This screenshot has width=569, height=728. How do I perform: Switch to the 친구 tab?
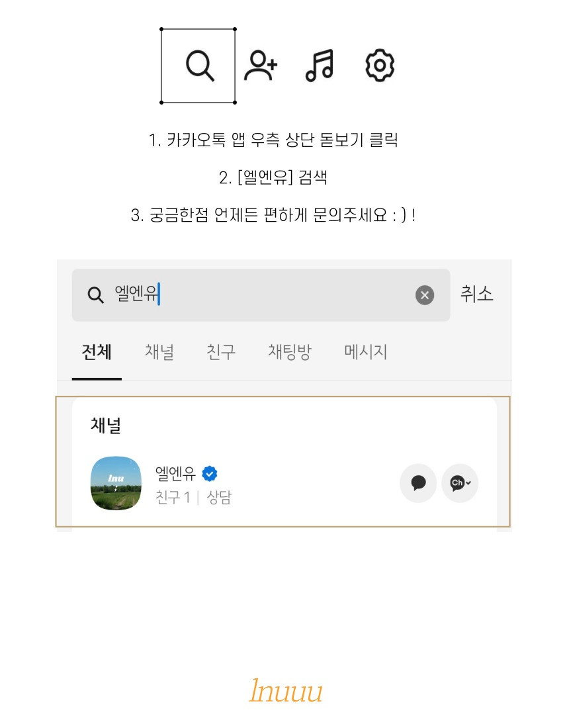tap(221, 352)
